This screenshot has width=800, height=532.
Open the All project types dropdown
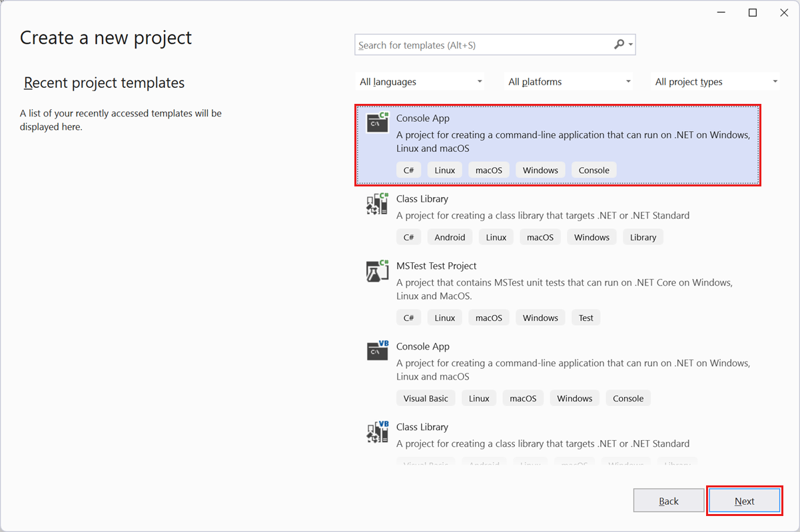[x=715, y=81]
